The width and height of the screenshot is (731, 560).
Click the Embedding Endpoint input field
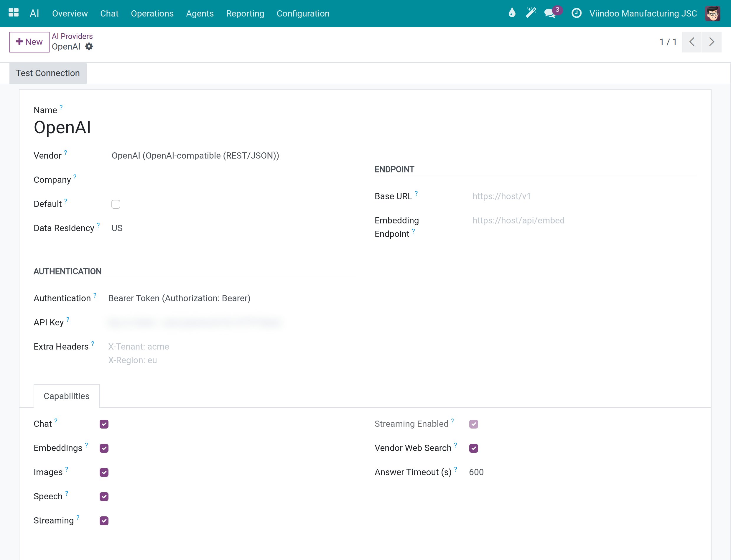584,221
